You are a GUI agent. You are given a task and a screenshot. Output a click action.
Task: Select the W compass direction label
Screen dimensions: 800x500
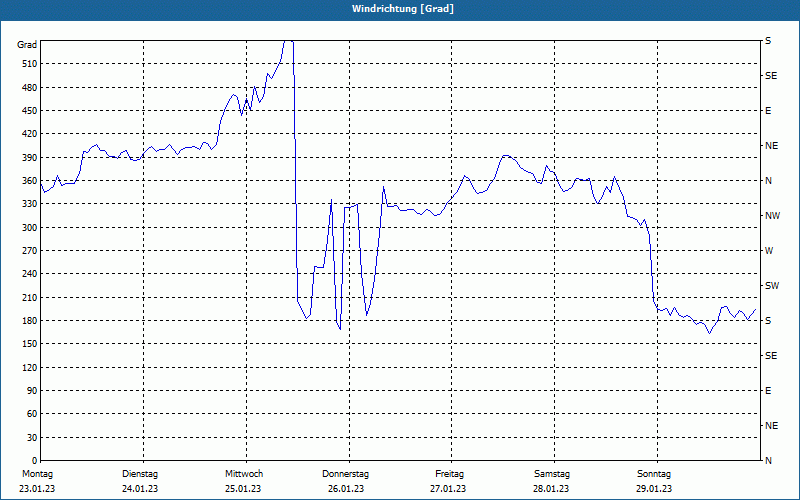(x=769, y=251)
